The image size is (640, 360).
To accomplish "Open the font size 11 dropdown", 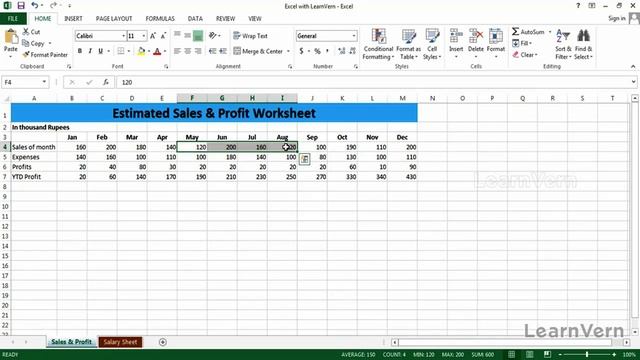I will pyautogui.click(x=144, y=36).
